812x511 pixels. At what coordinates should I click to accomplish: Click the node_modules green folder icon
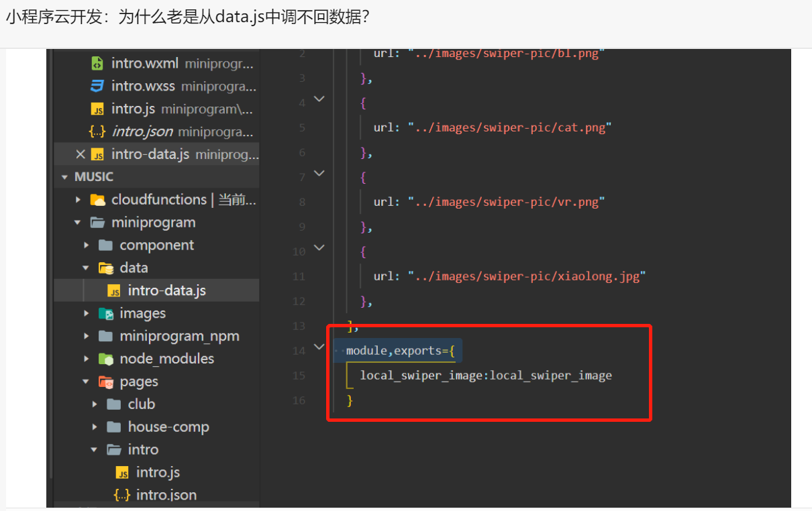coord(105,359)
